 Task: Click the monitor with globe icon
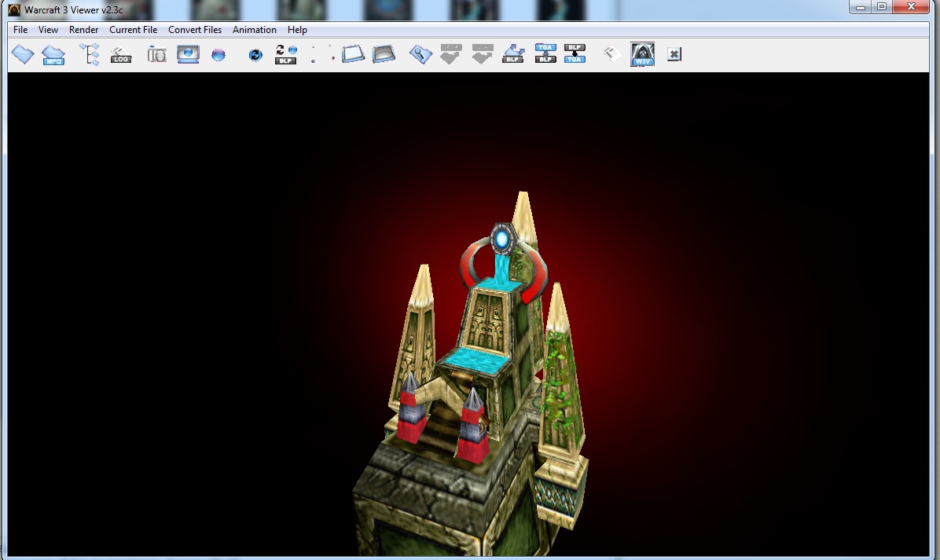click(x=188, y=54)
